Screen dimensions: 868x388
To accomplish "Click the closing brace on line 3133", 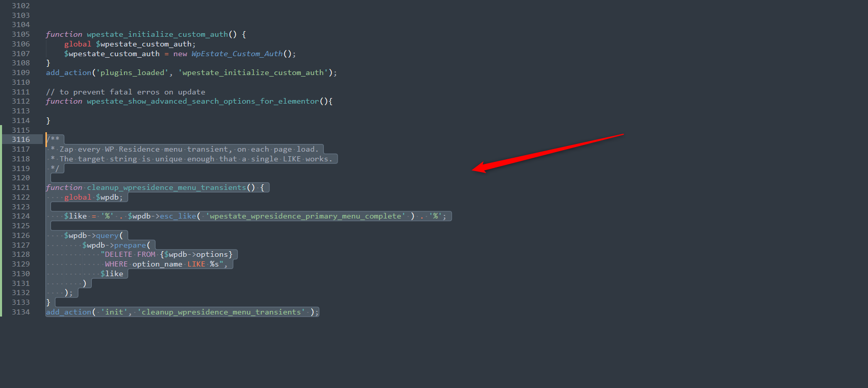I will point(48,302).
